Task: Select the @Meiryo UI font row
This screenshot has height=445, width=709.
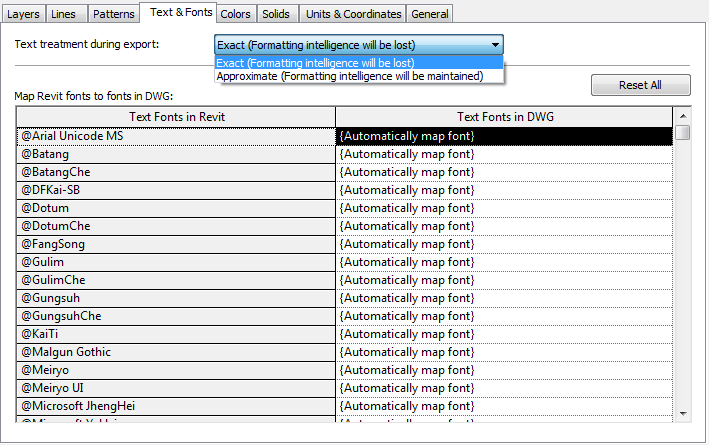Action: (x=176, y=388)
